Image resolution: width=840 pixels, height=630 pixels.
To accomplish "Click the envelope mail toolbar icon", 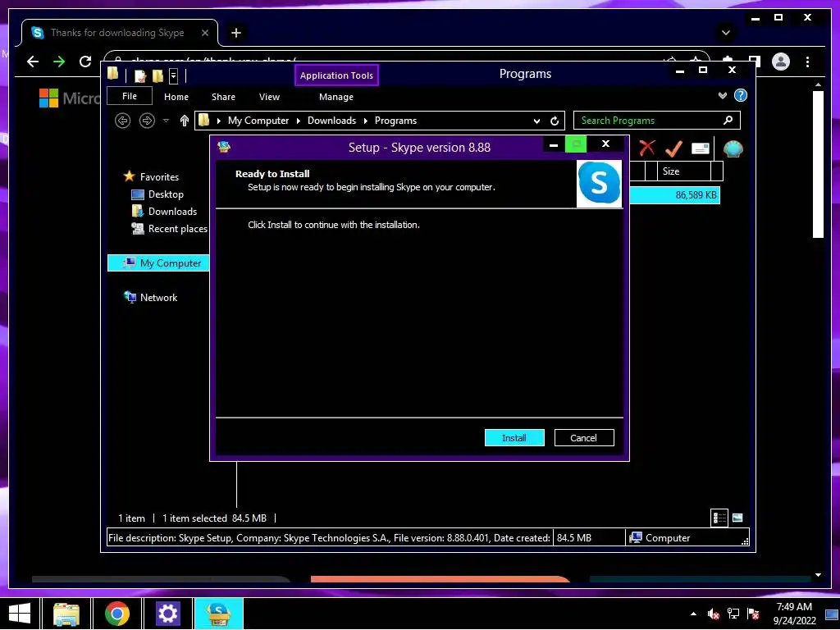I will pyautogui.click(x=701, y=148).
